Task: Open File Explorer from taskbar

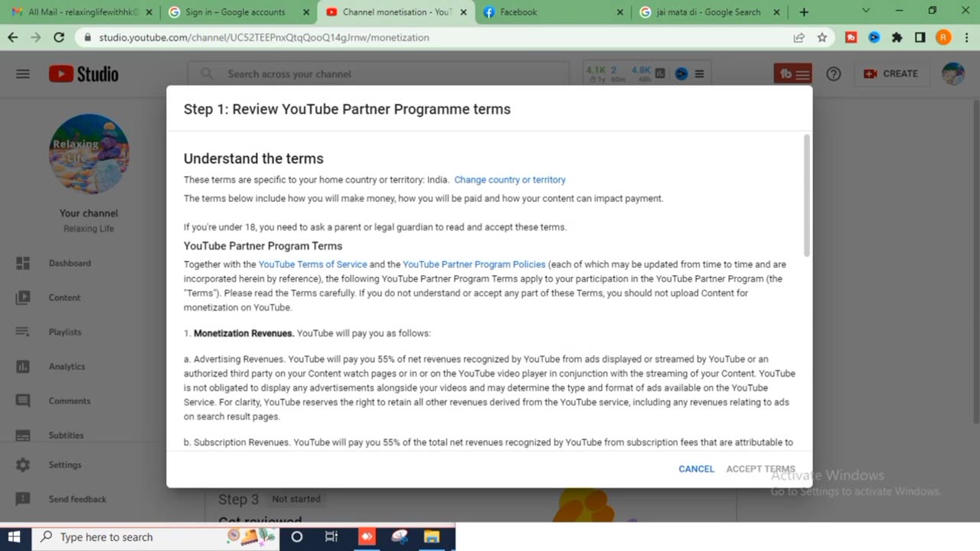Action: (432, 537)
